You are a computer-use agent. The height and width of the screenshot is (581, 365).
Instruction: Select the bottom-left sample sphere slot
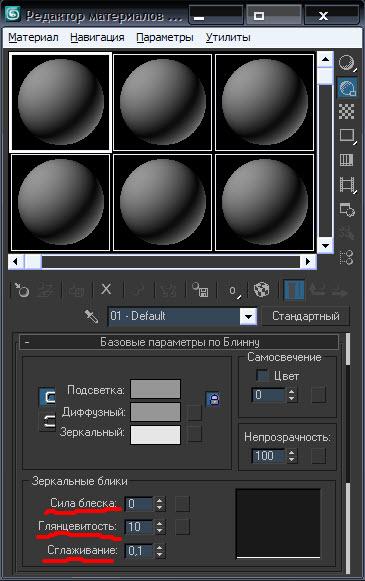point(60,203)
